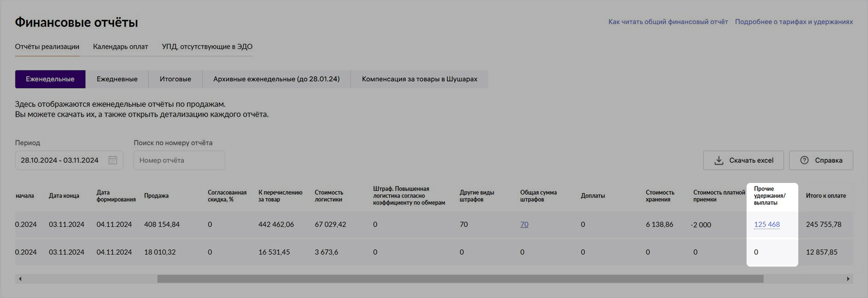868x298 pixels.
Task: Click the download icon in Скачать excel
Action: click(x=719, y=161)
